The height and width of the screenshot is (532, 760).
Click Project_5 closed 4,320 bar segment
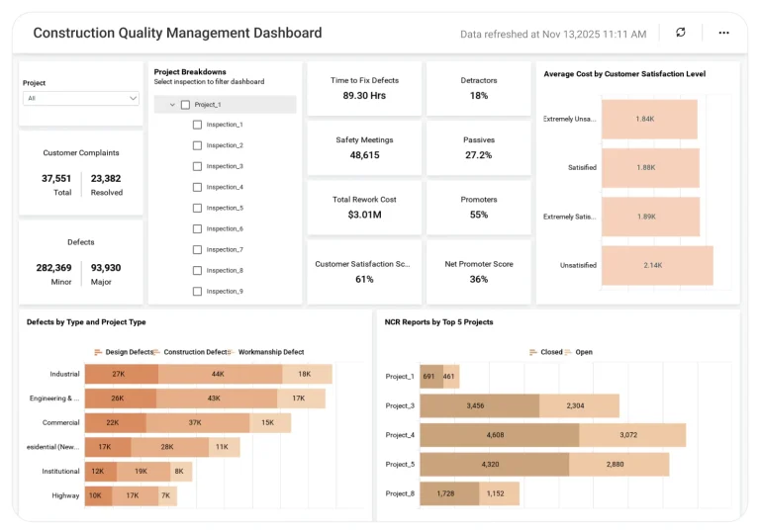coord(495,464)
